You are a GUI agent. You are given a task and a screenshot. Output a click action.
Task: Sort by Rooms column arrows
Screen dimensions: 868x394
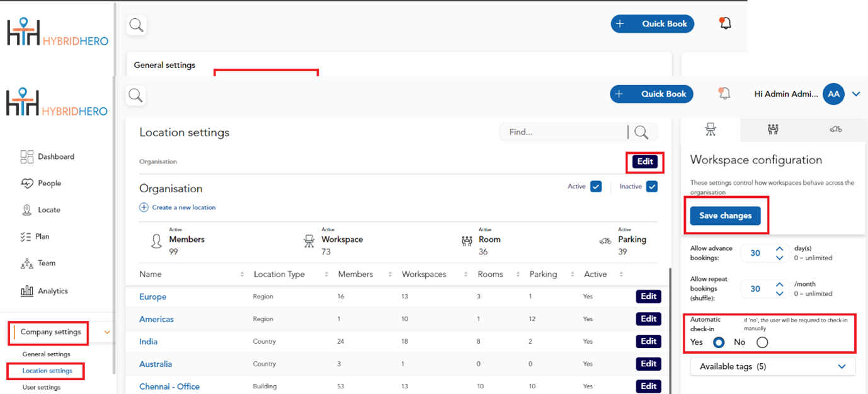(x=518, y=275)
